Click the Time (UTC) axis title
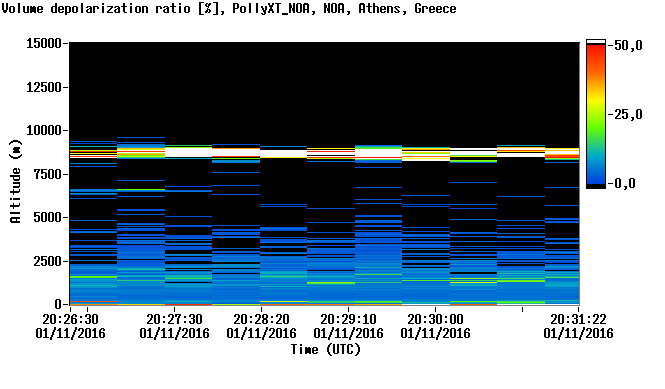665x389 pixels. pyautogui.click(x=326, y=349)
